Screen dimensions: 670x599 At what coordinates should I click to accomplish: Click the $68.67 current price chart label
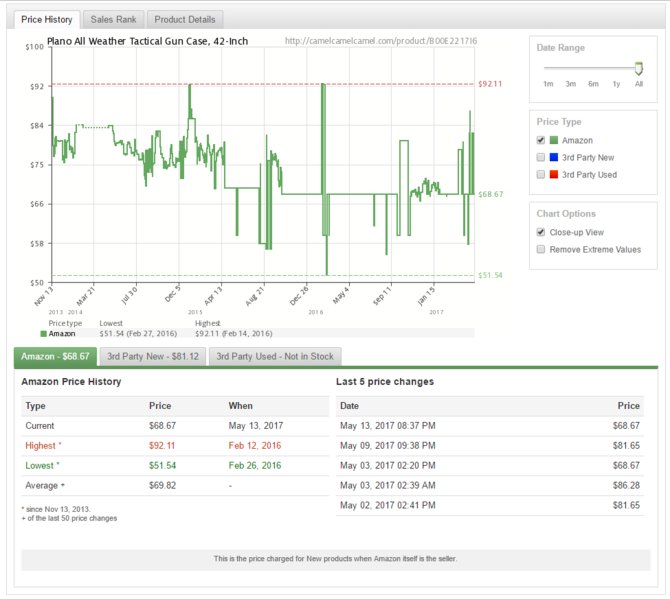[491, 194]
